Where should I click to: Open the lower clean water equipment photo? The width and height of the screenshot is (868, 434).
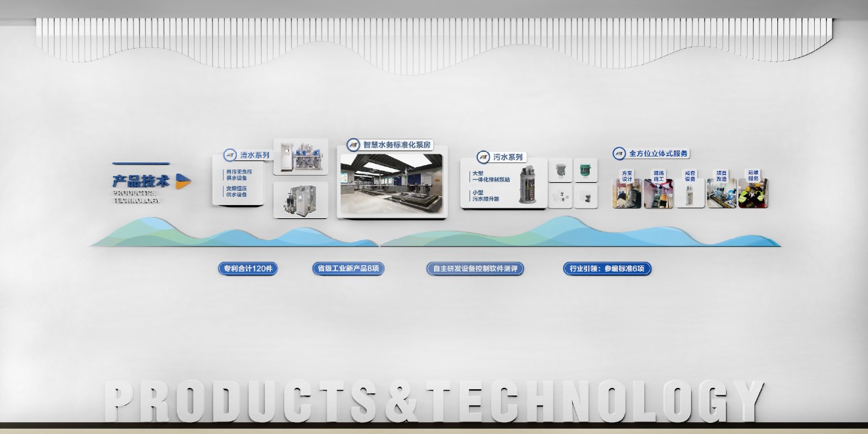coord(301,201)
